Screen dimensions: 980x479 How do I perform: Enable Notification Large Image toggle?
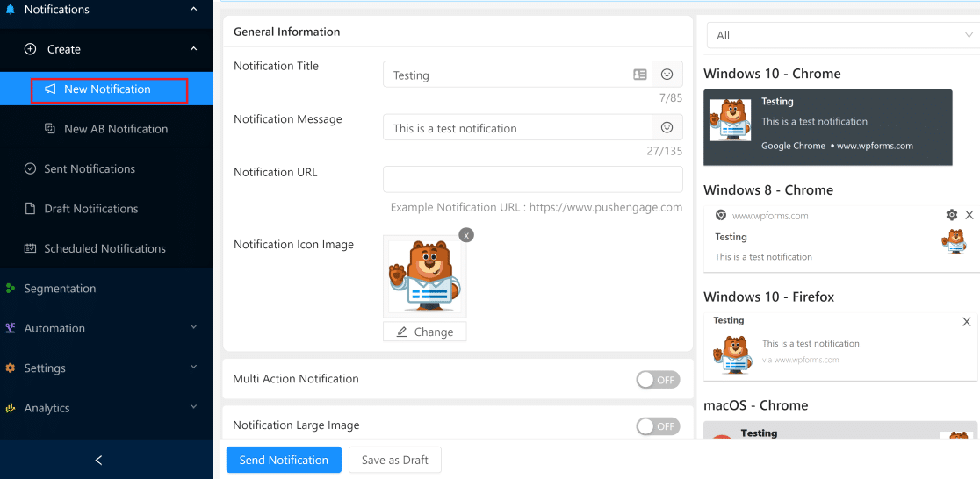(658, 426)
